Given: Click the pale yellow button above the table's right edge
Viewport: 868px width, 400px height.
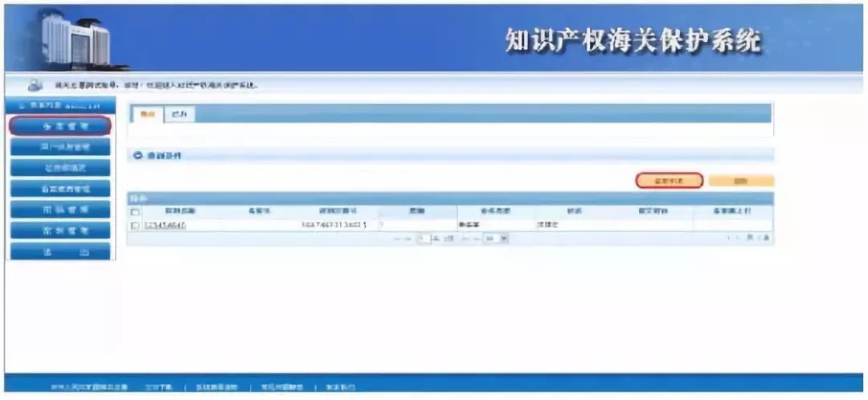Looking at the screenshot, I should [x=741, y=181].
